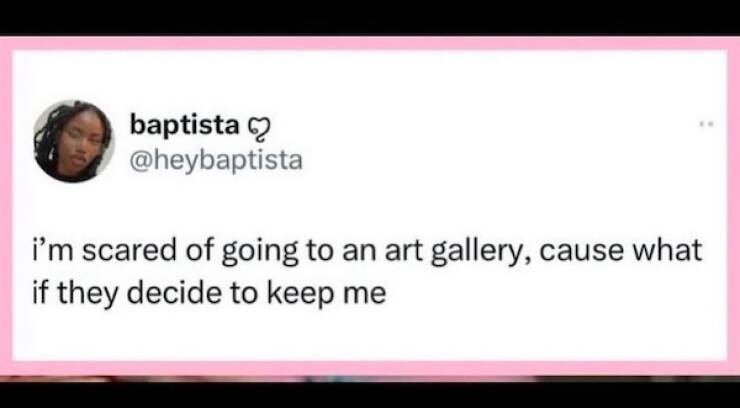Click the heart icon beside baptista
Image resolution: width=740 pixels, height=408 pixels.
[x=254, y=127]
